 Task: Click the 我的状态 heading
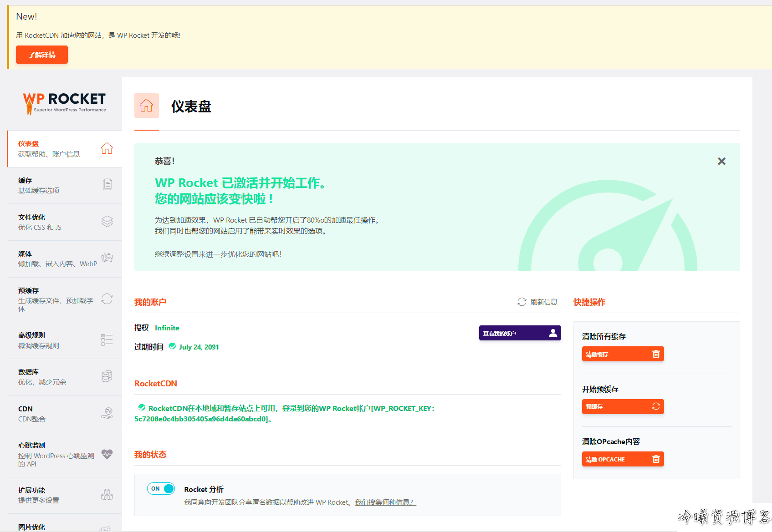coord(150,455)
